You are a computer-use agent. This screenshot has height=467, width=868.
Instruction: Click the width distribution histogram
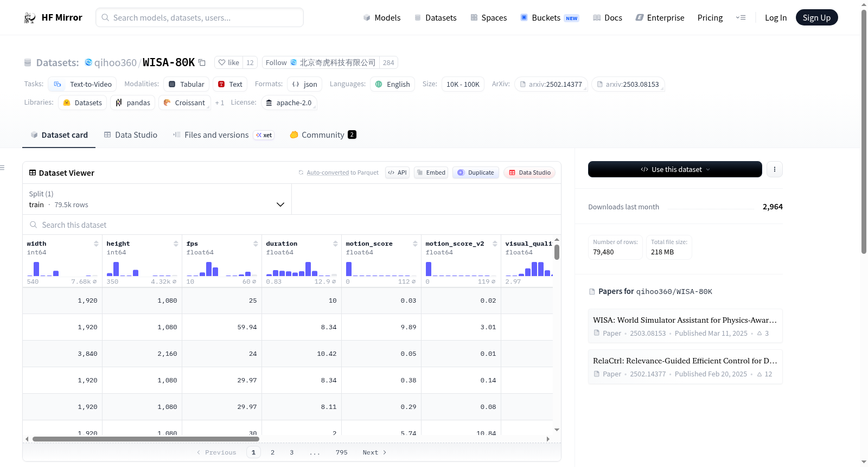click(62, 269)
